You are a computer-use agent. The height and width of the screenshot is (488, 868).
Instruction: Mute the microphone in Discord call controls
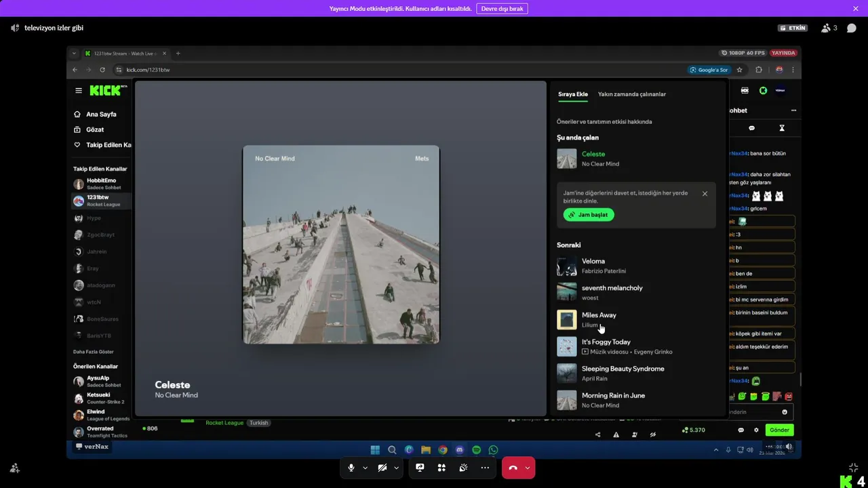pos(351,468)
